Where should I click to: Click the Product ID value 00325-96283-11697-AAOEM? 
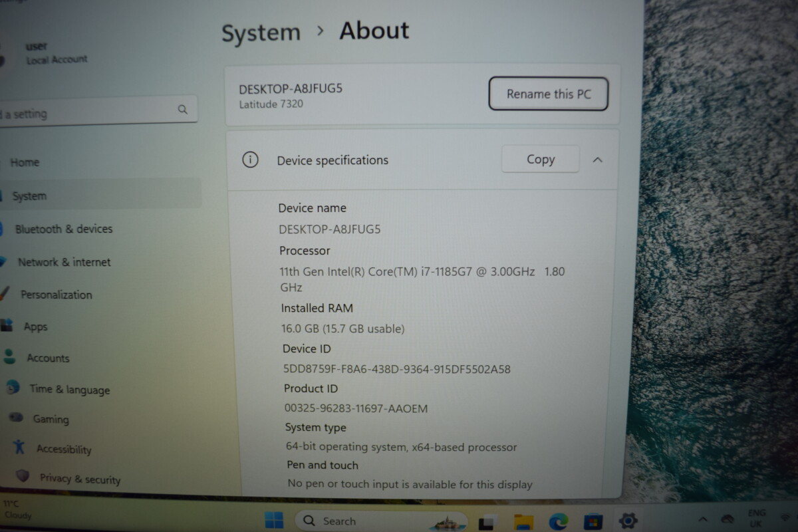coord(356,408)
